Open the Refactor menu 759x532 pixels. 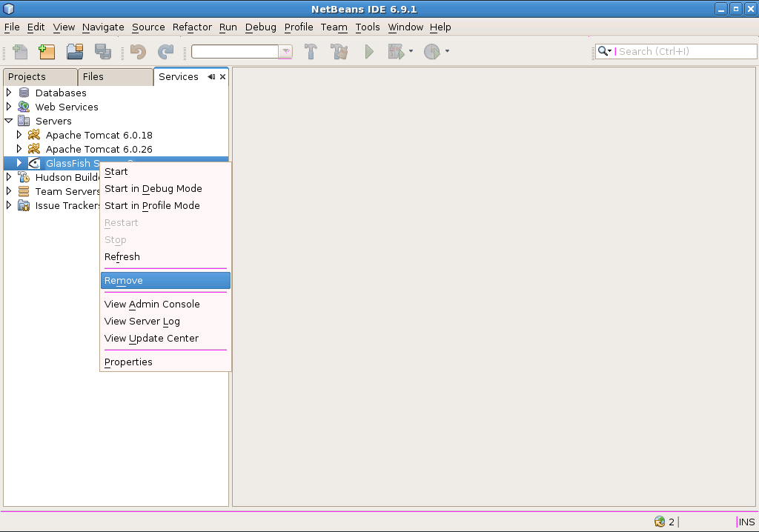tap(192, 27)
